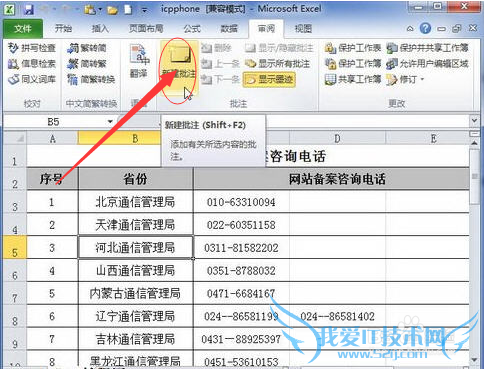Select cell 吉林通信管理局

[x=135, y=339]
